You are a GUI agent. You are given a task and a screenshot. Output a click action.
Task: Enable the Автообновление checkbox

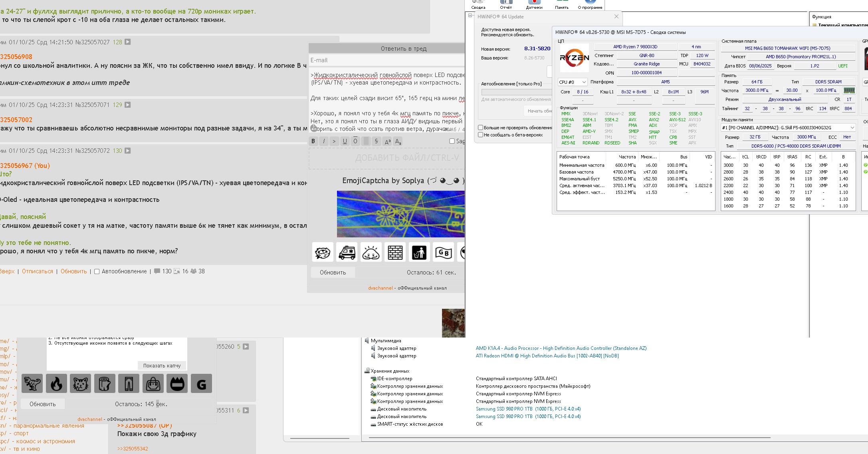pyautogui.click(x=97, y=271)
